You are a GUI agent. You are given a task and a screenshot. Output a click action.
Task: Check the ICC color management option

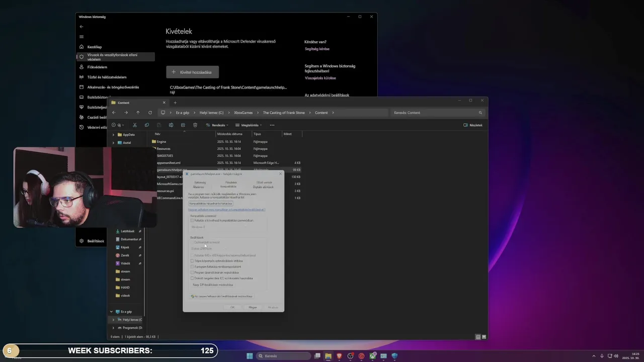[x=192, y=278]
